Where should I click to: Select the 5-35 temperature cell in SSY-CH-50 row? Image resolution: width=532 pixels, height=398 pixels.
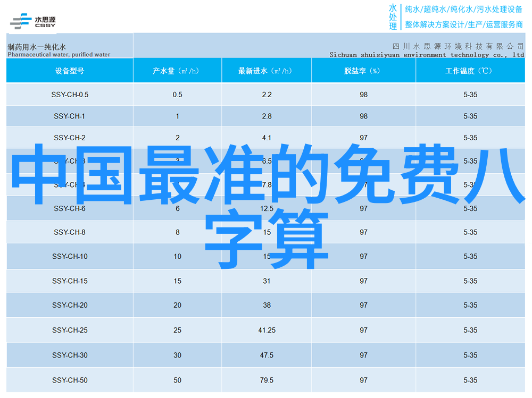point(470,380)
